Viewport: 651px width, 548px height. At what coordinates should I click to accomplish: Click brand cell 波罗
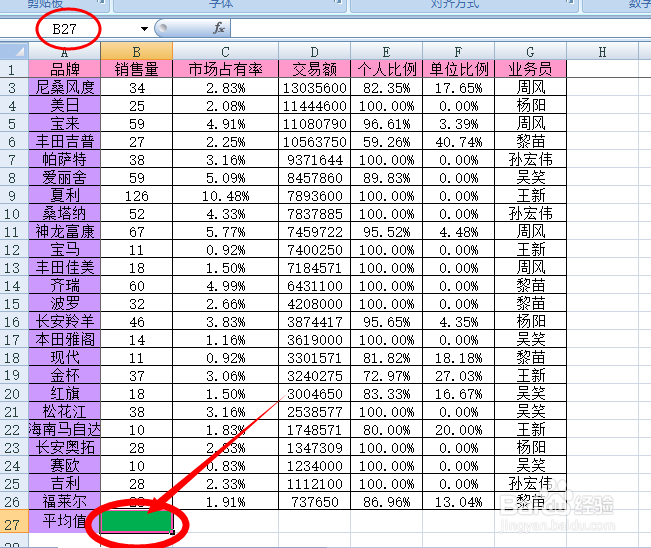point(64,304)
